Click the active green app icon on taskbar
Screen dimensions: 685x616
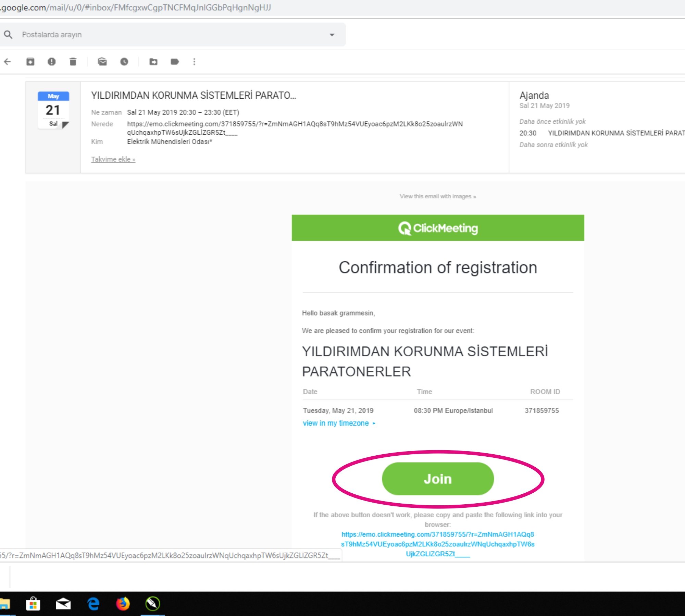click(x=153, y=604)
